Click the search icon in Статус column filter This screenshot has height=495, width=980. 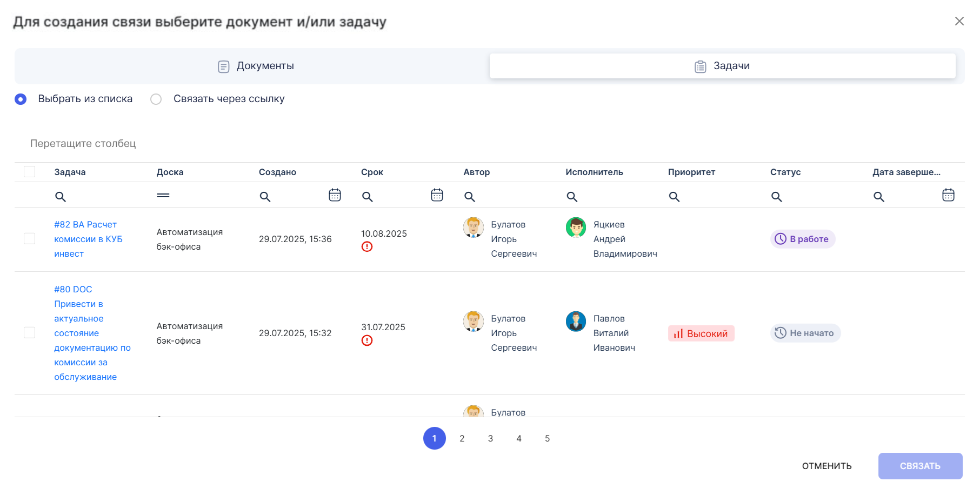776,197
